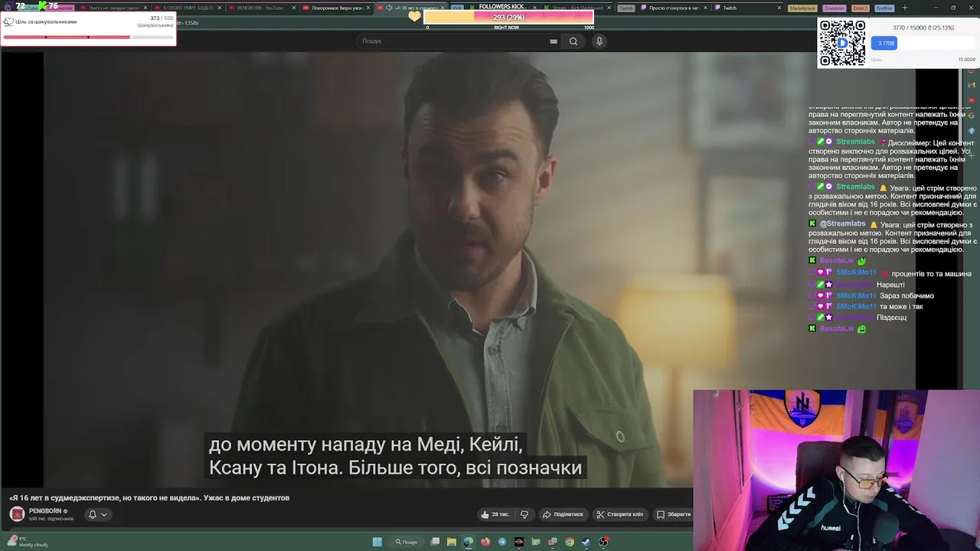Open the taskbar search 'Пошук'
The image size is (980, 551).
click(407, 542)
